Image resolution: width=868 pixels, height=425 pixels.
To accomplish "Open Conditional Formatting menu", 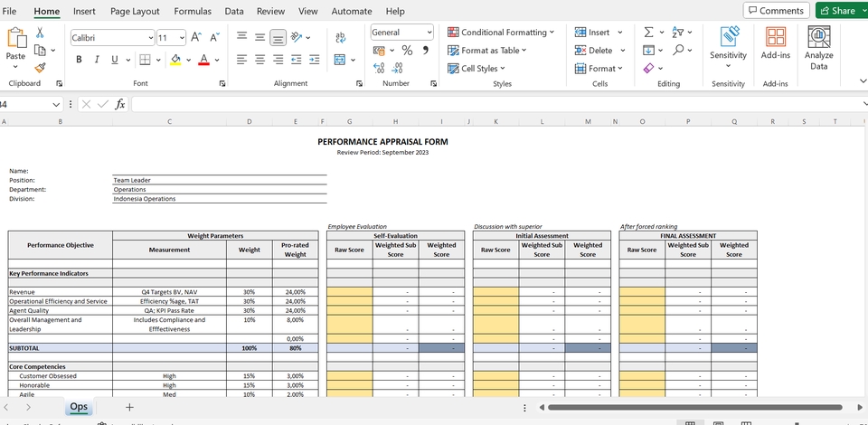I will pyautogui.click(x=500, y=32).
